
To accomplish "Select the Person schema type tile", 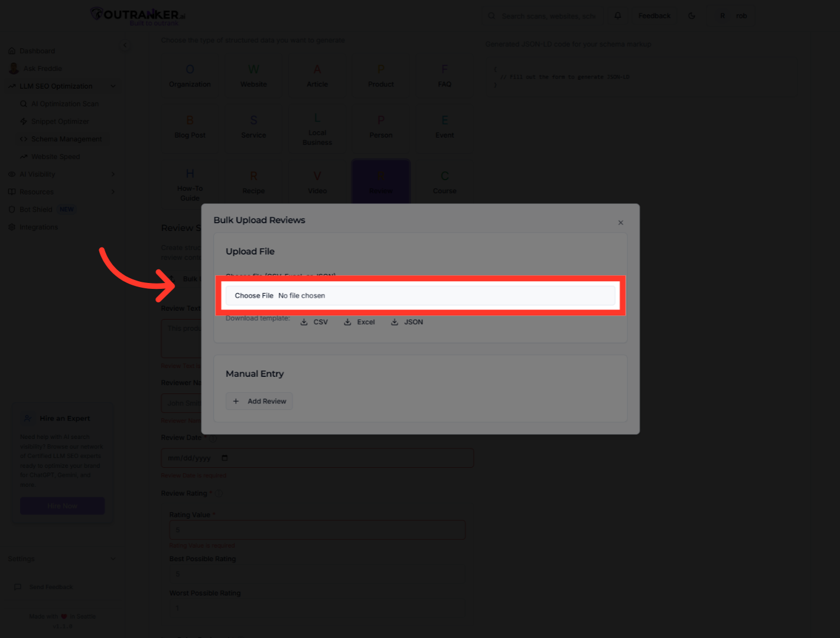I will 381,128.
